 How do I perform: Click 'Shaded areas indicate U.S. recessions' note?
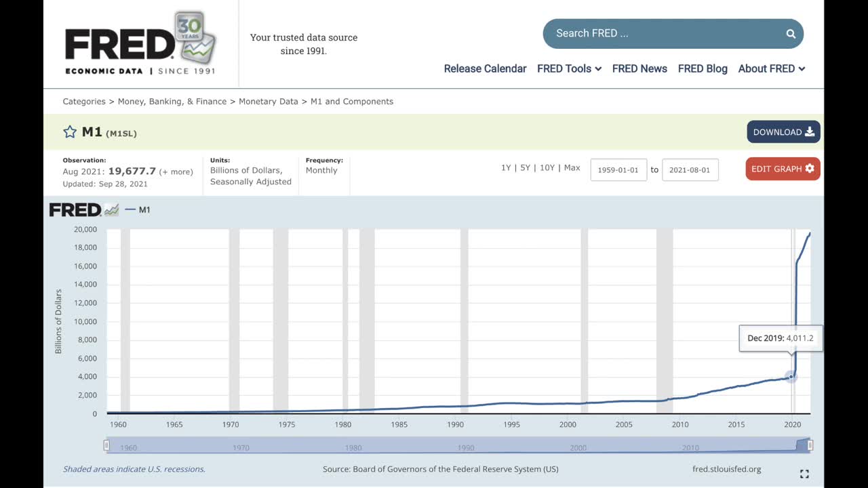[134, 469]
